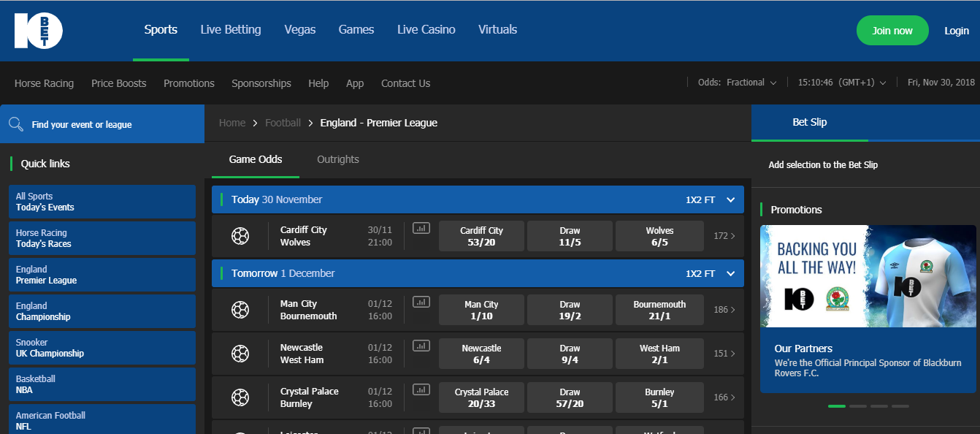Open the Games section
The height and width of the screenshot is (434, 980).
tap(356, 30)
